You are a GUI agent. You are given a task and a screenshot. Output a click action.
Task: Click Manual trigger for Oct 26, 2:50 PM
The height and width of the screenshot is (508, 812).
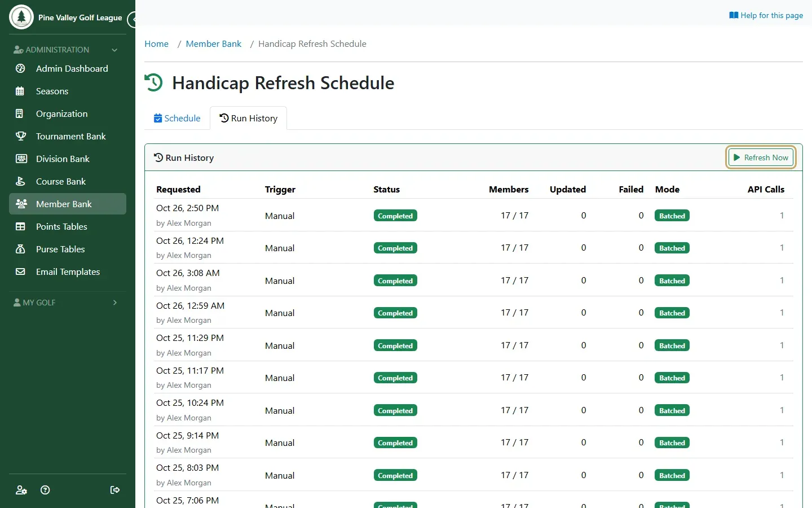280,216
